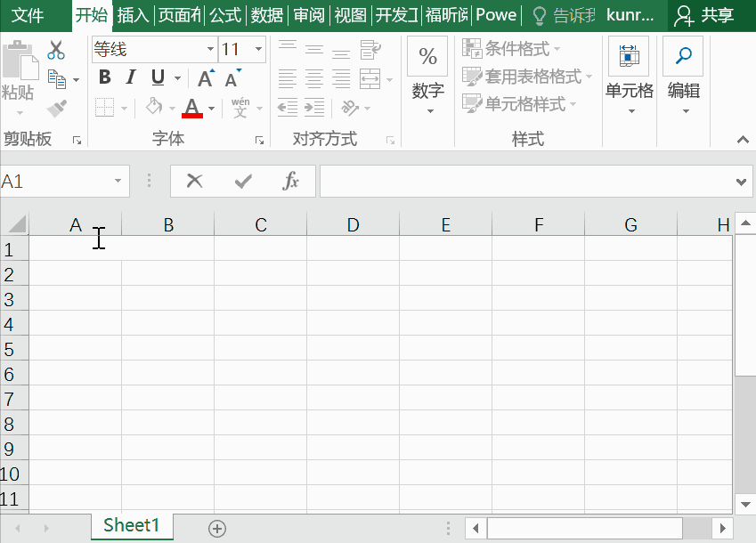Click the Copy icon in 剪贴板 group

tap(56, 78)
